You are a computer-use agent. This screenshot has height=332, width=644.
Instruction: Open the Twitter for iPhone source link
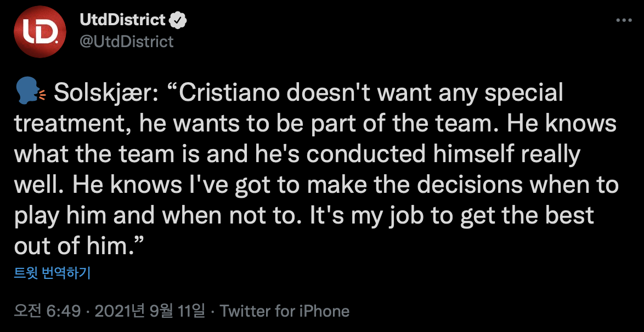point(284,311)
